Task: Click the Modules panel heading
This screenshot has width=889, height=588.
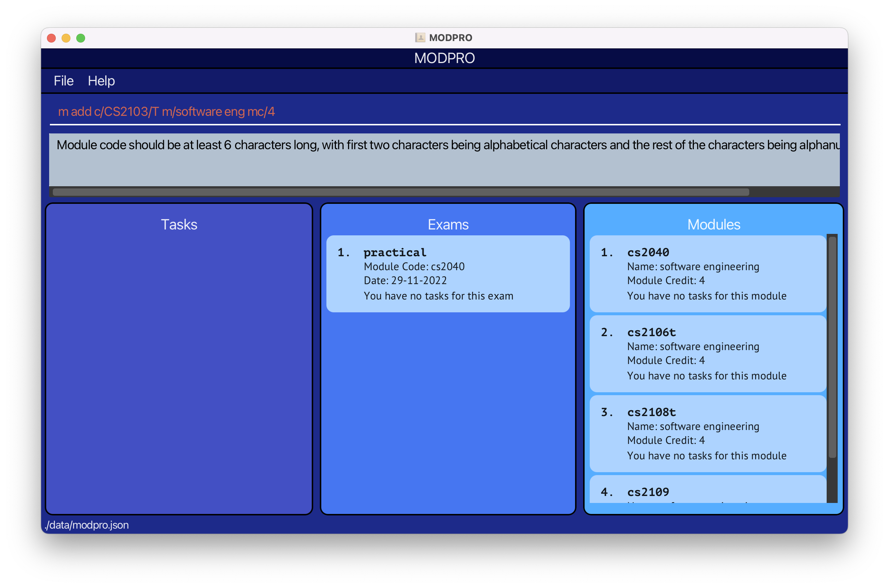Action: (x=713, y=225)
